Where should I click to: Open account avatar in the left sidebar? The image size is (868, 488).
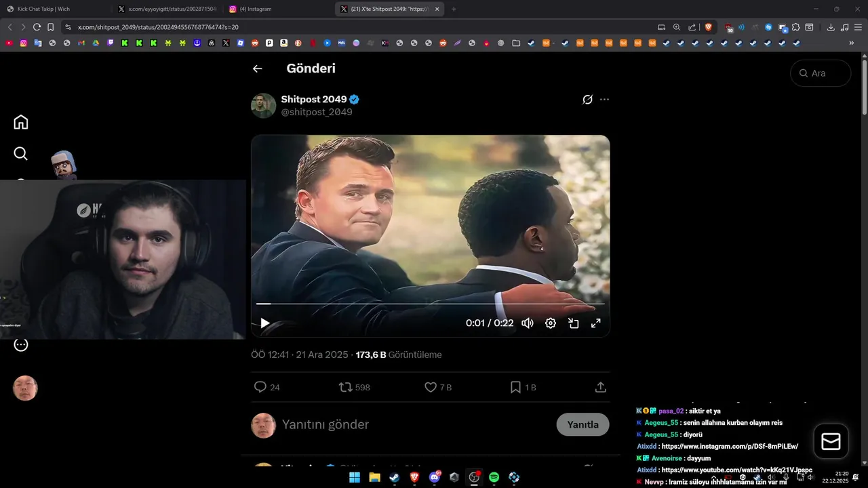pyautogui.click(x=25, y=388)
